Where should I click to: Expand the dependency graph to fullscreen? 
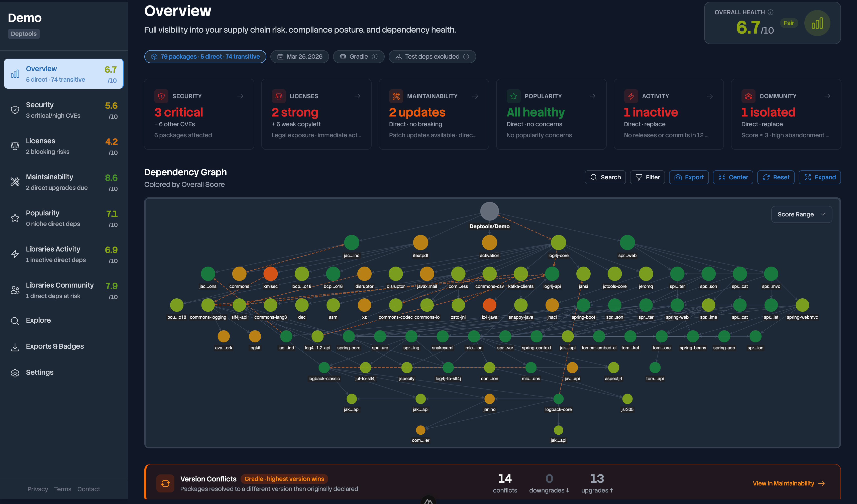(x=820, y=177)
